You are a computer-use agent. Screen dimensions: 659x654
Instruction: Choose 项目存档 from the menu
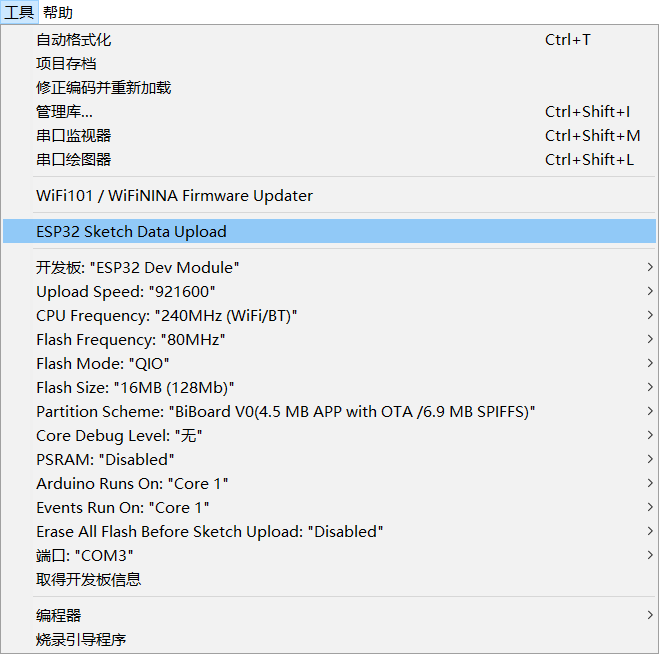(x=329, y=64)
